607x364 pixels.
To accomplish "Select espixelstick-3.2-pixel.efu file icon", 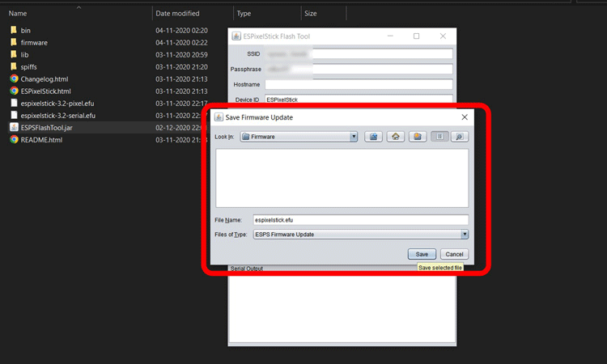I will [14, 104].
